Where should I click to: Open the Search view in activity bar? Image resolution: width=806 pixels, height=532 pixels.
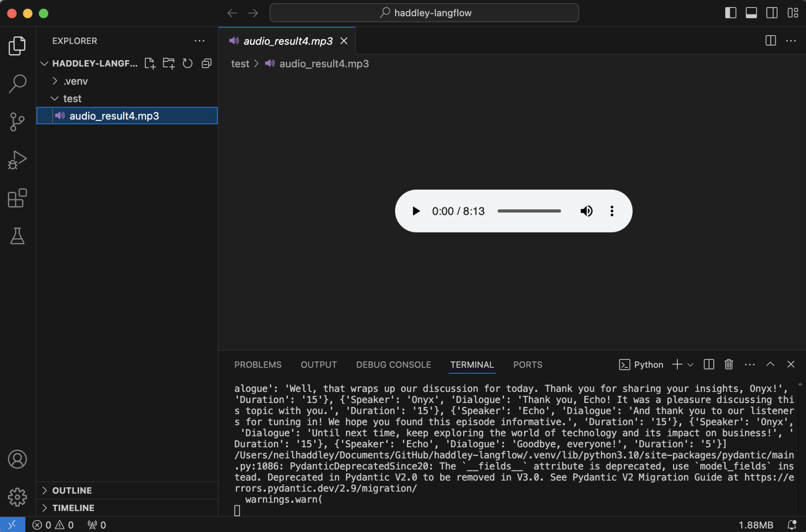point(17,83)
